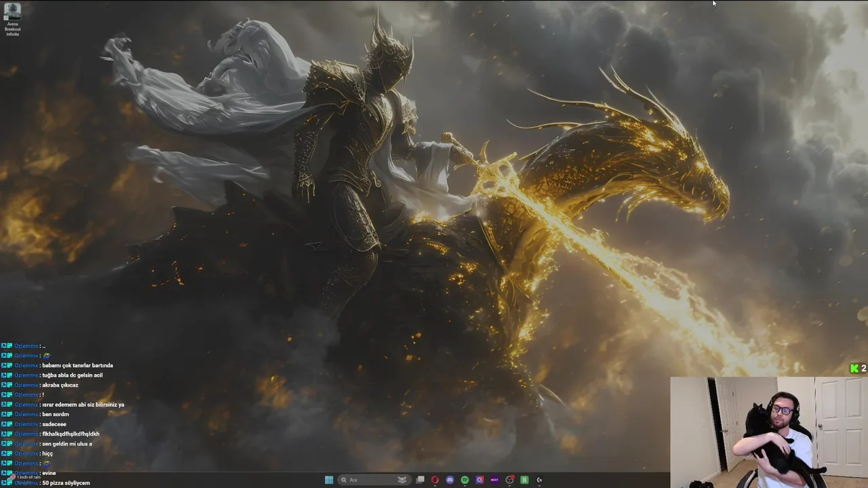The height and width of the screenshot is (488, 868).
Task: Open OBS Studio from the taskbar
Action: (x=509, y=480)
